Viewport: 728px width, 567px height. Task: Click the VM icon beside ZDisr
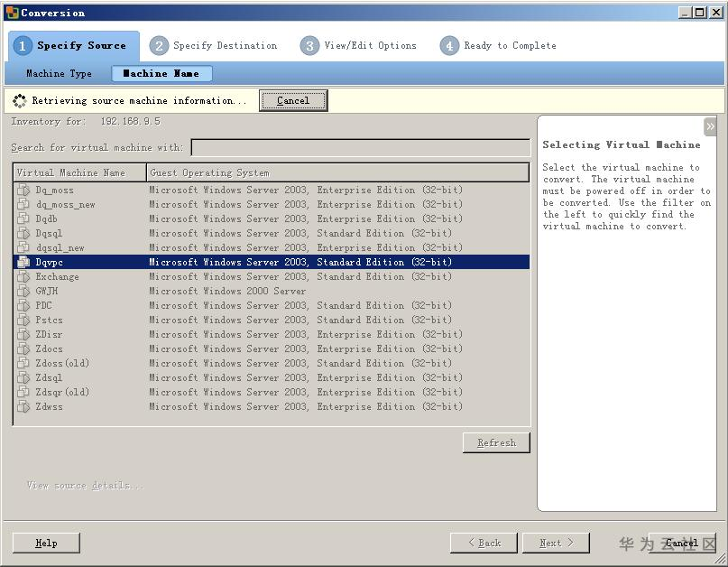[x=23, y=334]
